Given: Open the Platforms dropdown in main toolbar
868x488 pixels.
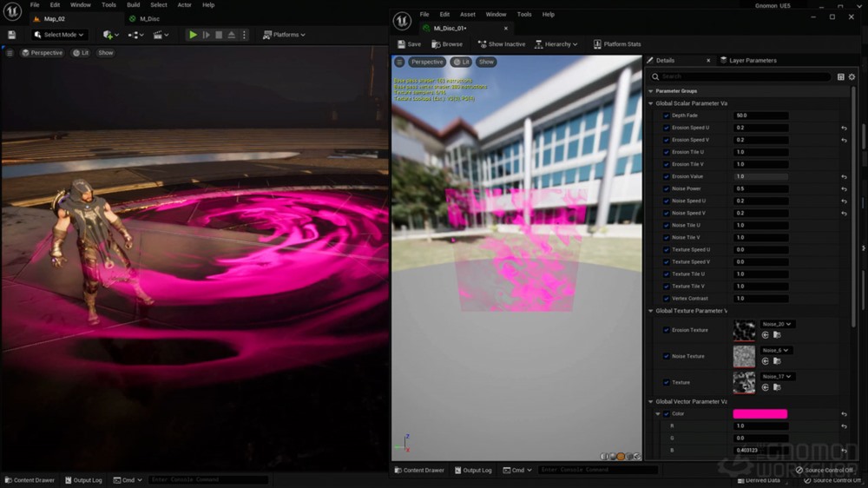Looking at the screenshot, I should (284, 35).
